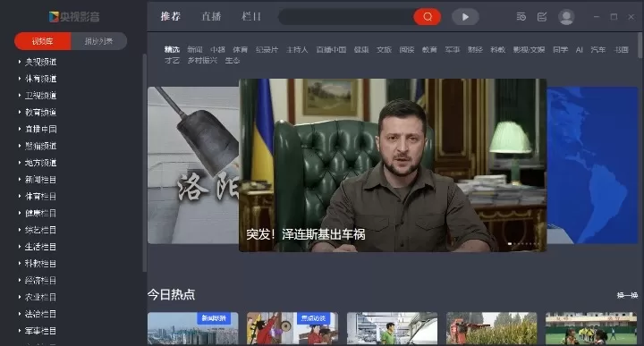Expand the 卫视频道 tree node

37,96
